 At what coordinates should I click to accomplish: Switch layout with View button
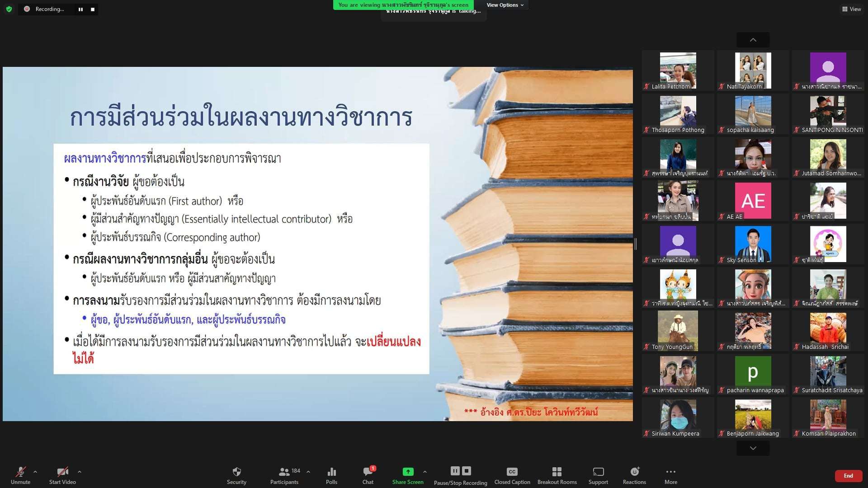tap(851, 9)
